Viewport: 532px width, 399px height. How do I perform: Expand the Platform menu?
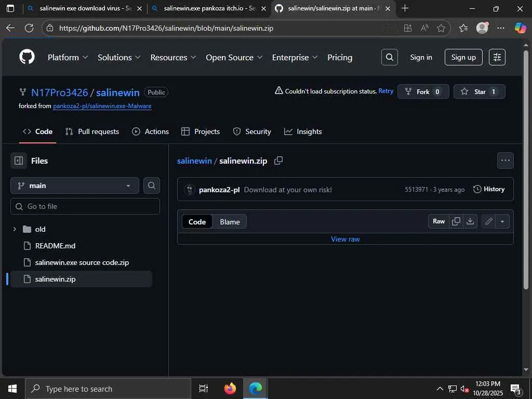[x=68, y=57]
